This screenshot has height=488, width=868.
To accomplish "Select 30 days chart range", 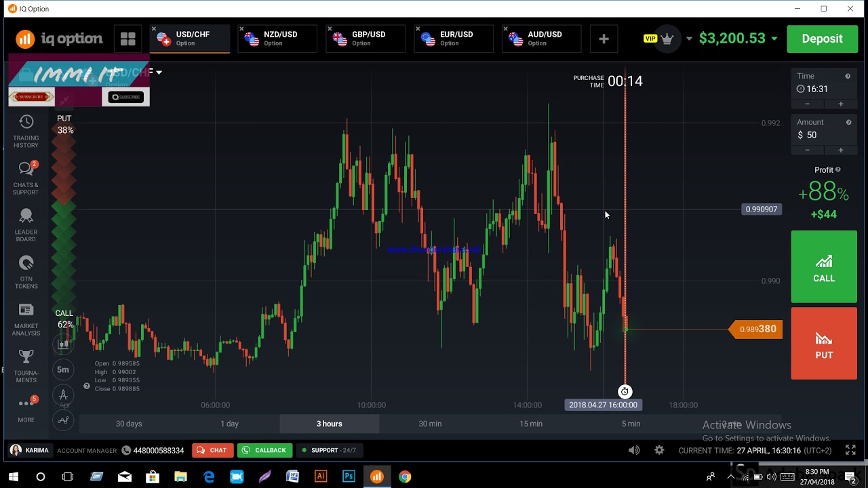I will (x=129, y=424).
